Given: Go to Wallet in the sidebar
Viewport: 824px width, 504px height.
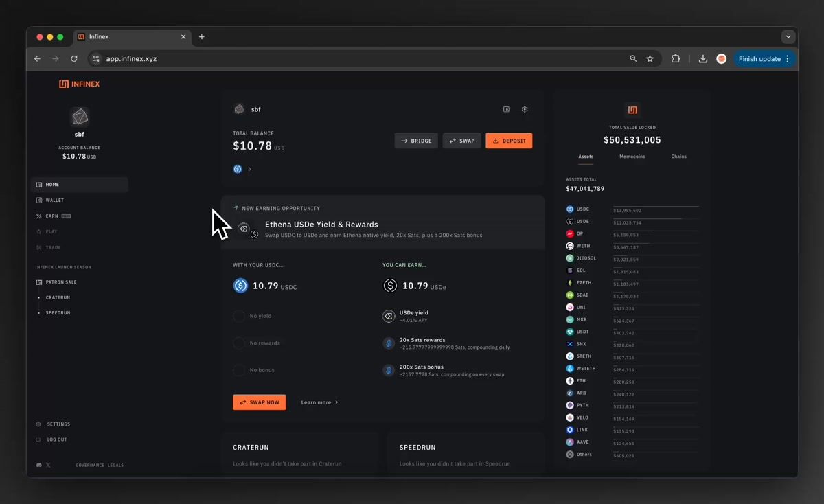Looking at the screenshot, I should coord(80,201).
